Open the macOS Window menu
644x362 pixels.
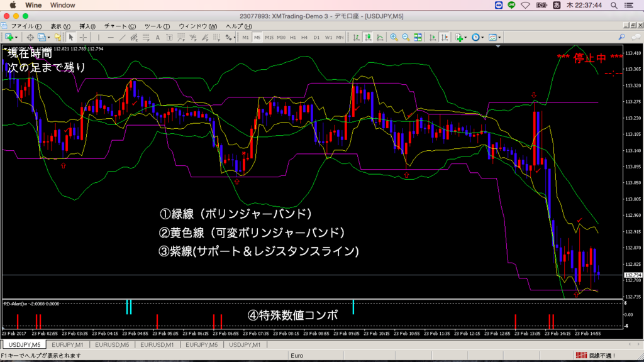(62, 5)
